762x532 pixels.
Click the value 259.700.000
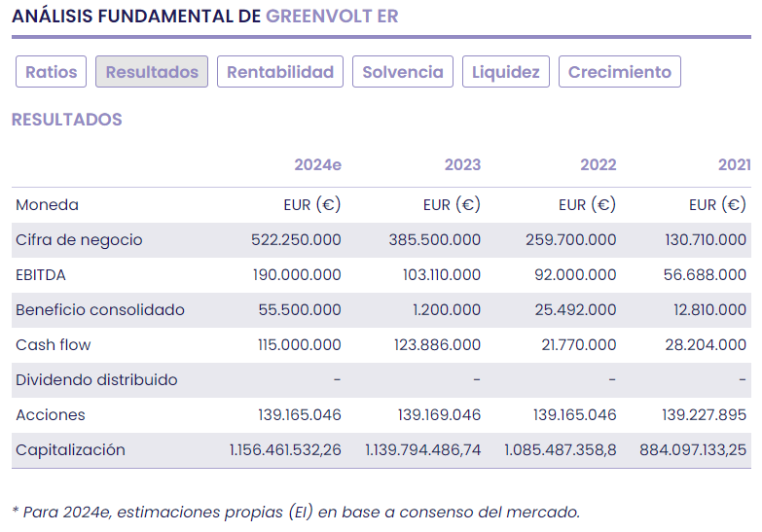tap(571, 240)
